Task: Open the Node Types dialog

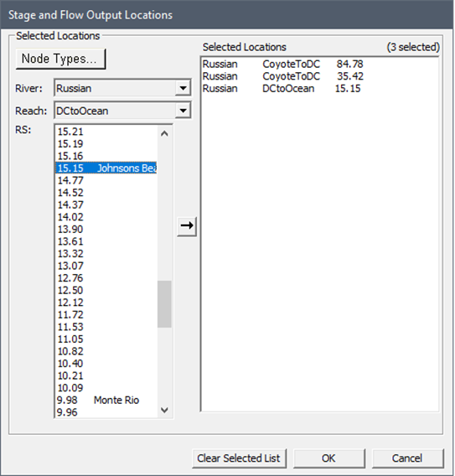Action: click(x=60, y=59)
